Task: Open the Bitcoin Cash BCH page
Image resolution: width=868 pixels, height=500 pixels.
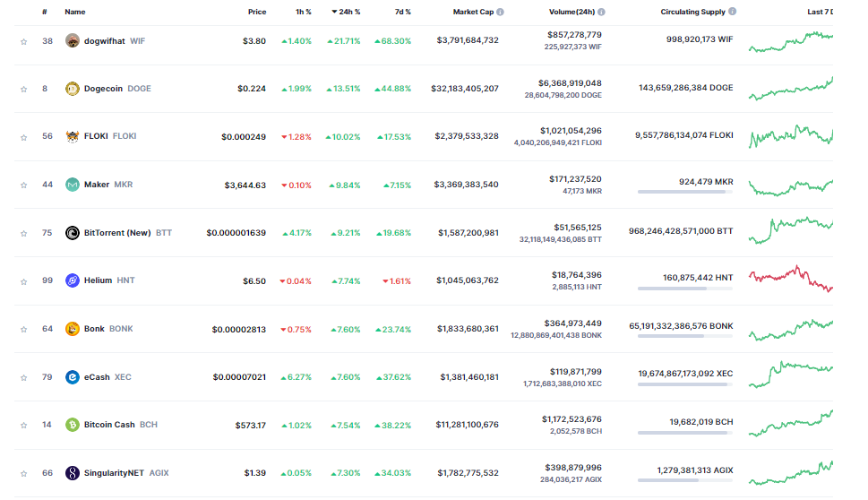Action: click(121, 425)
